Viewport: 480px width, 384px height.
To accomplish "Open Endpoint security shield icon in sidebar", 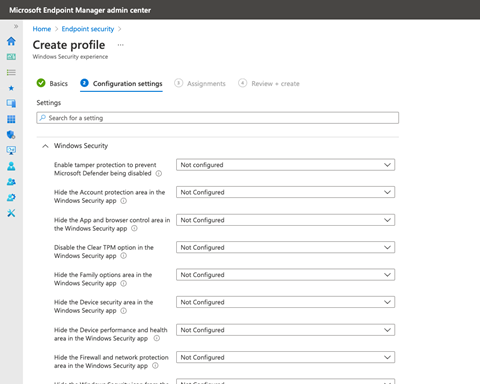I will click(11, 135).
